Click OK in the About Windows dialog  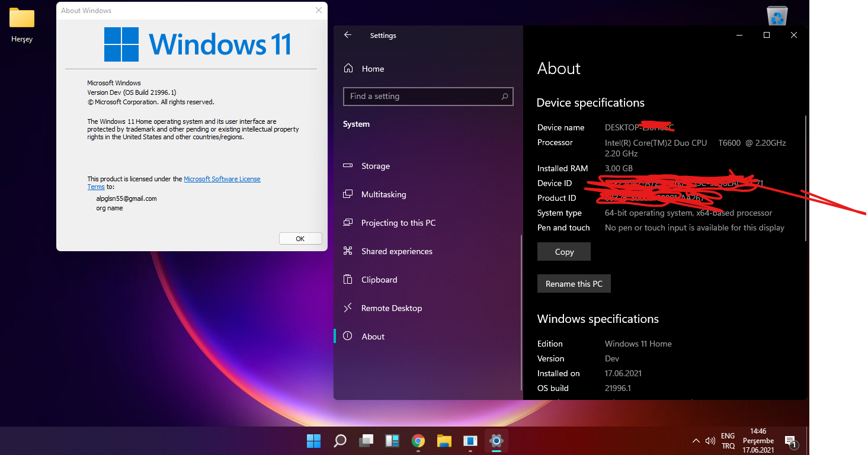tap(300, 239)
